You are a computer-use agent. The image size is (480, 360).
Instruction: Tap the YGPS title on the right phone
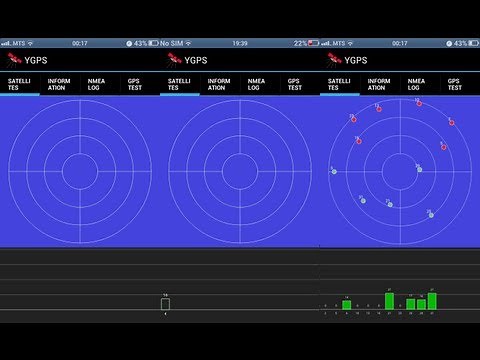point(356,60)
